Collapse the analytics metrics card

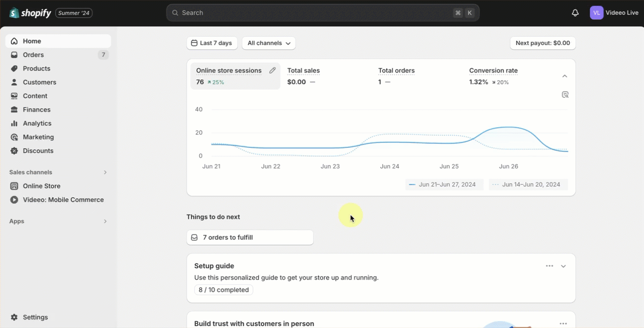pyautogui.click(x=564, y=76)
